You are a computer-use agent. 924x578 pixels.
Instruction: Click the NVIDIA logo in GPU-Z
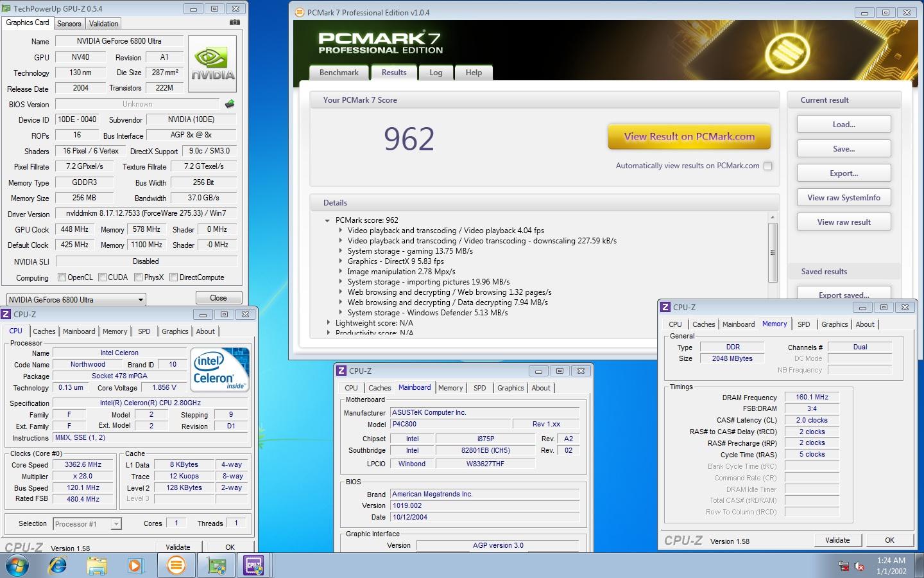tap(212, 63)
